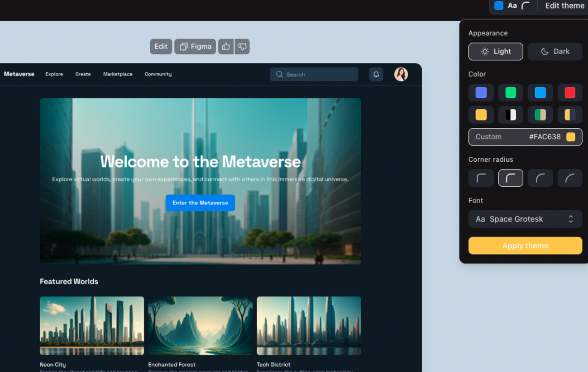Click the custom color preview square

[571, 137]
